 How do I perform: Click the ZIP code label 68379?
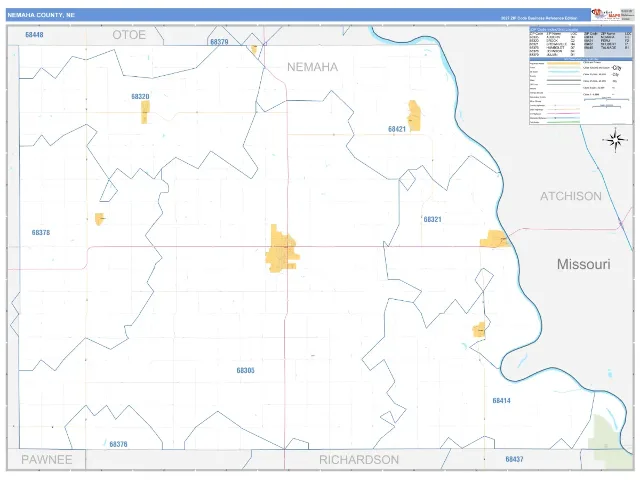(x=219, y=42)
